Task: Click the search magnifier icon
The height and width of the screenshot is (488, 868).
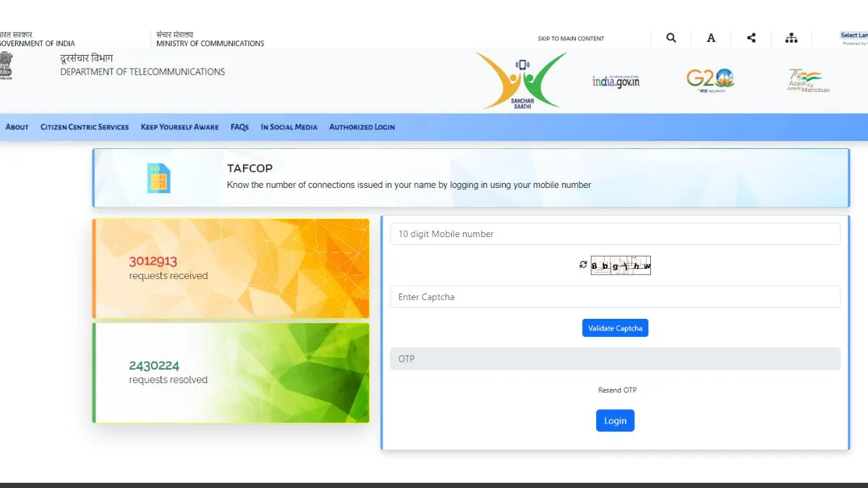Action: click(x=671, y=38)
